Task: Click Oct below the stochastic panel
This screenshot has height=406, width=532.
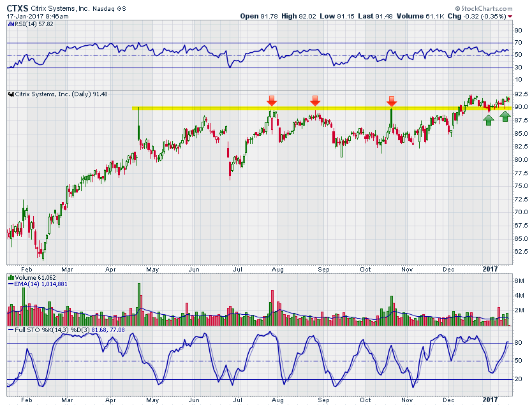Action: pyautogui.click(x=365, y=400)
